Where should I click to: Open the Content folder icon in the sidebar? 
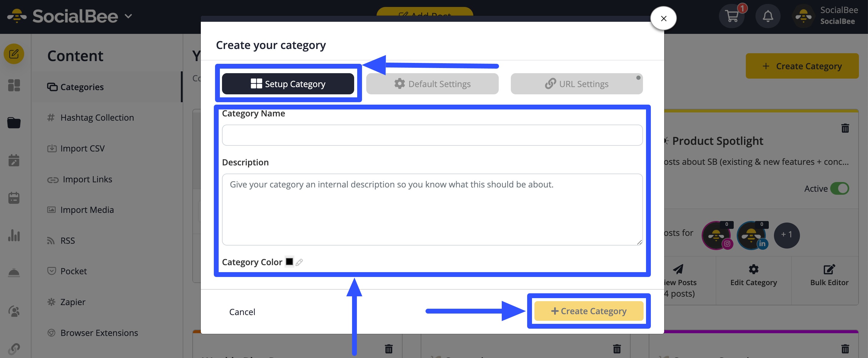click(x=14, y=122)
